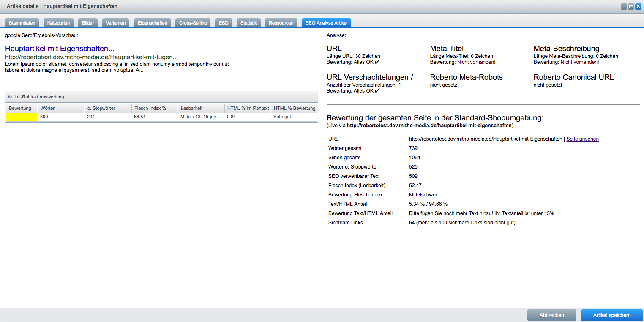Sort by the Lesbarkeit column header
Viewport: 644px width, 322px height.
tap(201, 108)
